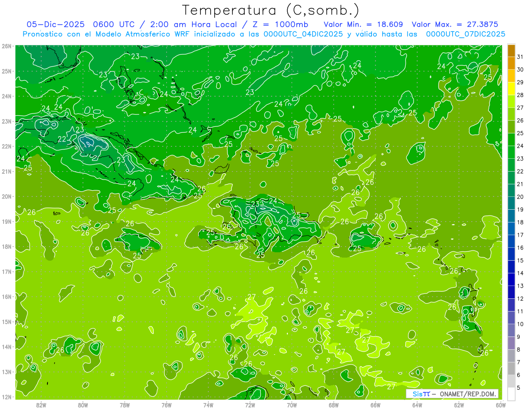This screenshot has width=532, height=411.
Task: Pick the yellow swatch between 28 and 29
Action: (x=511, y=89)
